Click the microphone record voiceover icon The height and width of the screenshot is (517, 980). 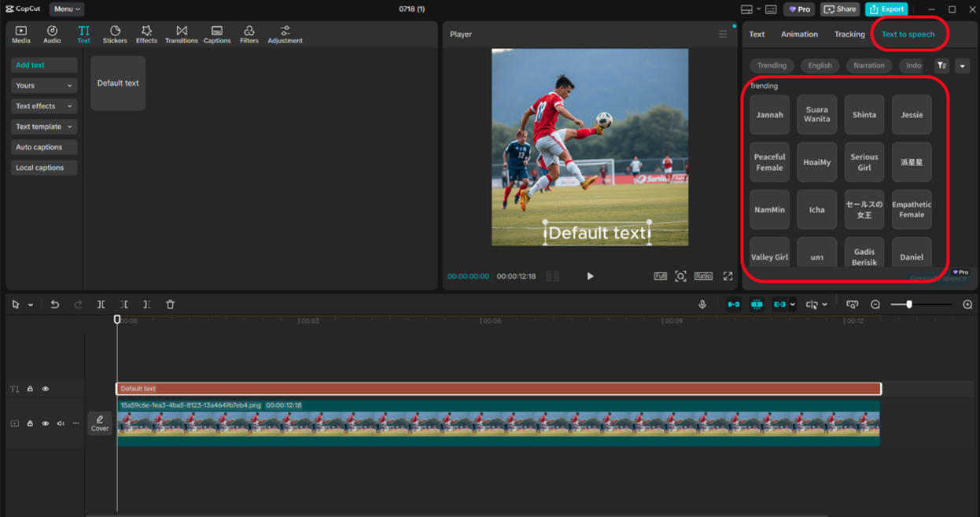pos(702,305)
